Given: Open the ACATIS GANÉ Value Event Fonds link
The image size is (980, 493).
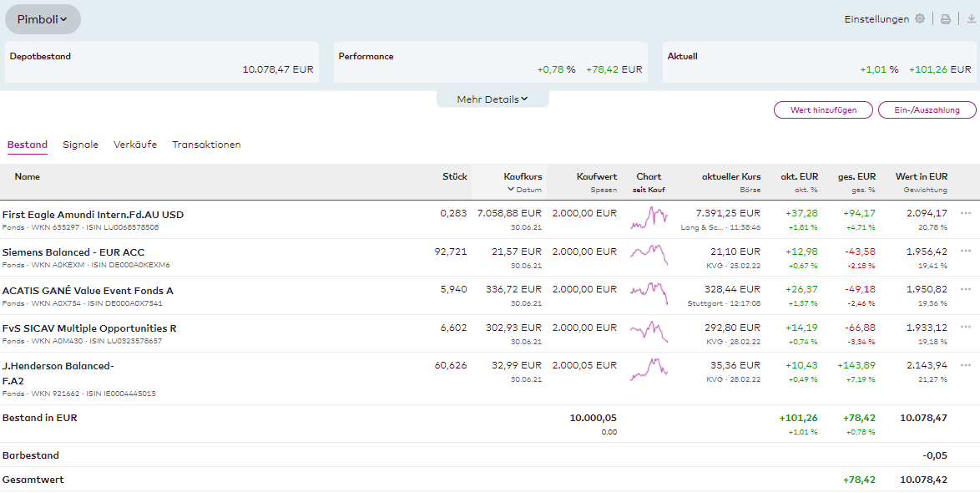Looking at the screenshot, I should 88,291.
